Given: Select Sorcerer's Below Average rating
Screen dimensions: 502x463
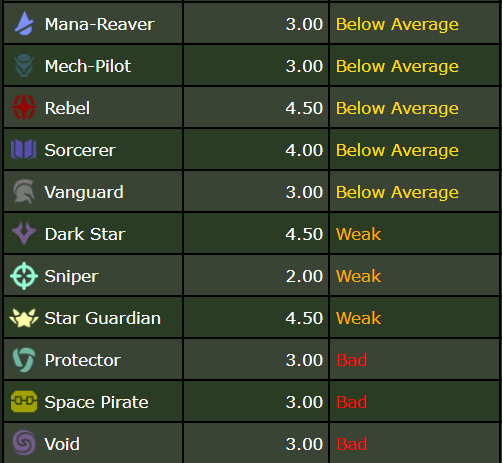Looking at the screenshot, I should (397, 150).
